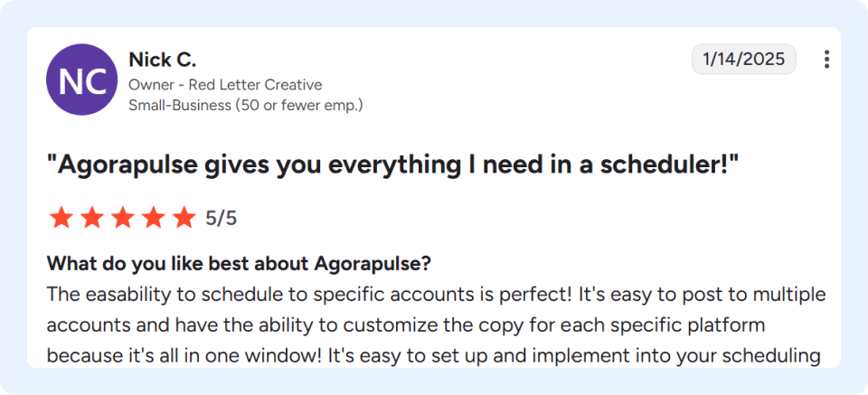868x395 pixels.
Task: Click Owner - Red Letter Creative text
Action: click(x=225, y=85)
